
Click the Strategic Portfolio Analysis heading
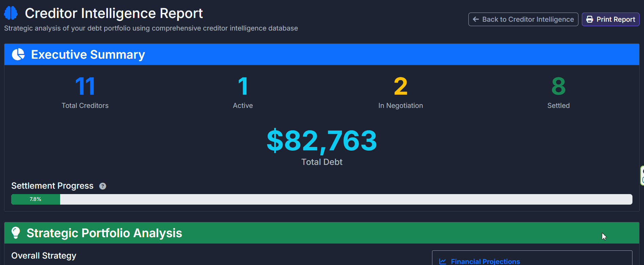[104, 233]
